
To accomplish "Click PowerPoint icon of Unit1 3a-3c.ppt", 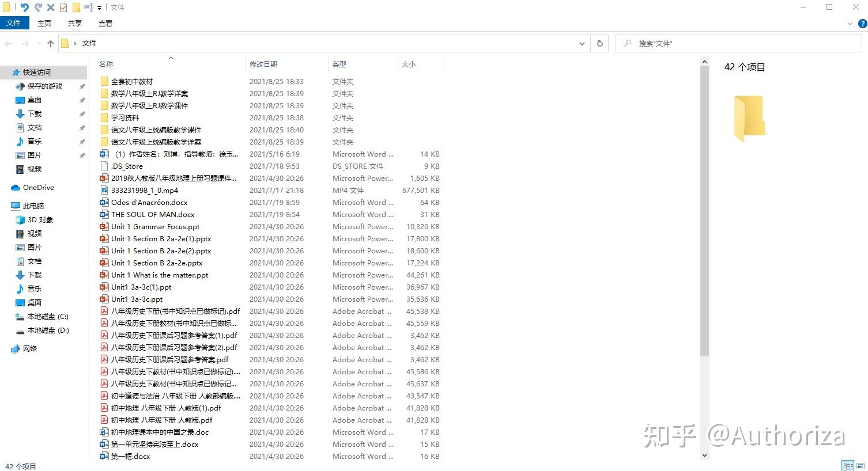I will click(x=104, y=299).
